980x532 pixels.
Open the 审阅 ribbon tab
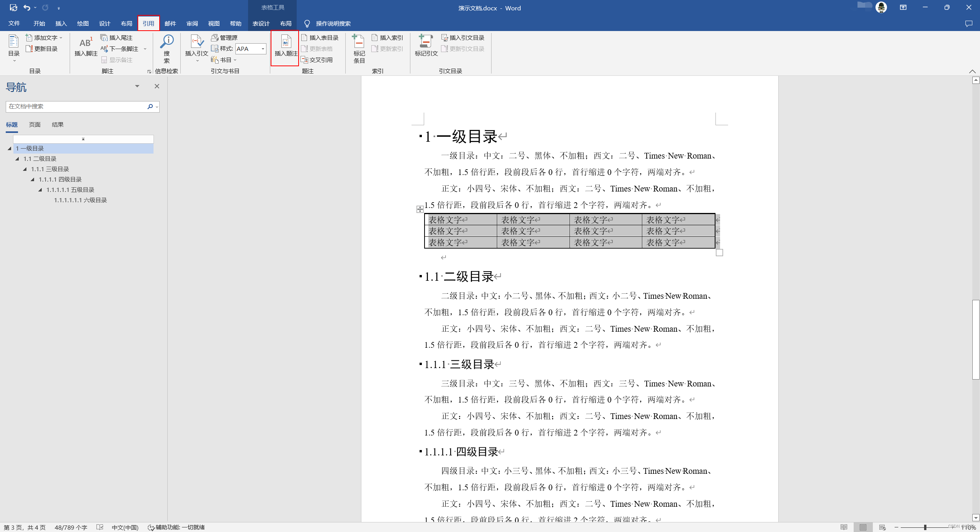point(192,23)
